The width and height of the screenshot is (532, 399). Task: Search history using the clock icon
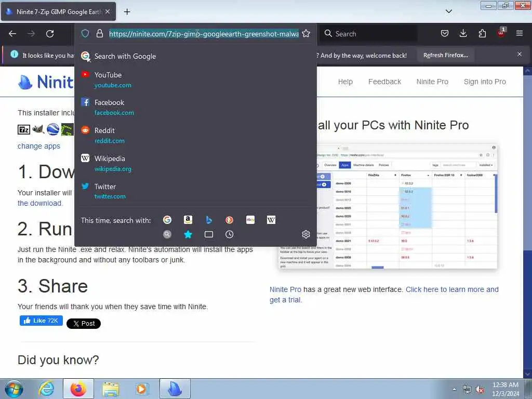pyautogui.click(x=229, y=234)
